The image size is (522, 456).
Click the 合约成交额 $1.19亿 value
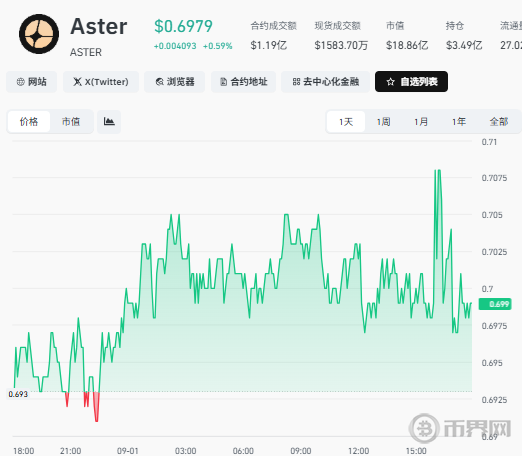269,45
